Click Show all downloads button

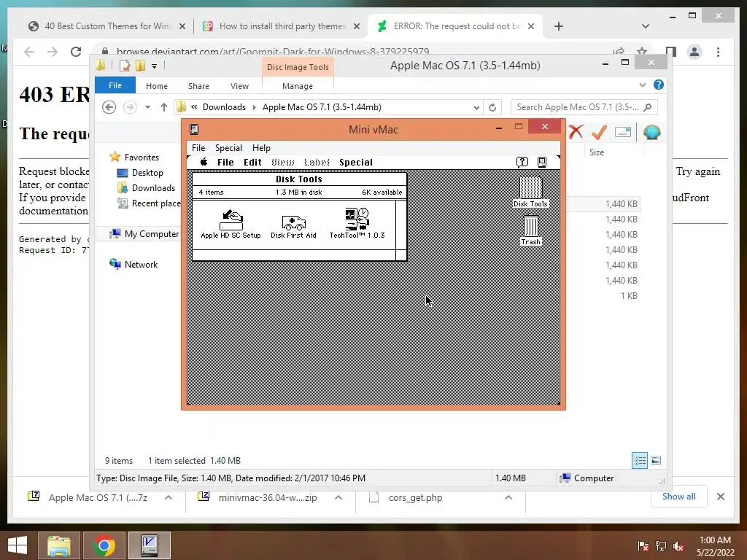pos(678,497)
